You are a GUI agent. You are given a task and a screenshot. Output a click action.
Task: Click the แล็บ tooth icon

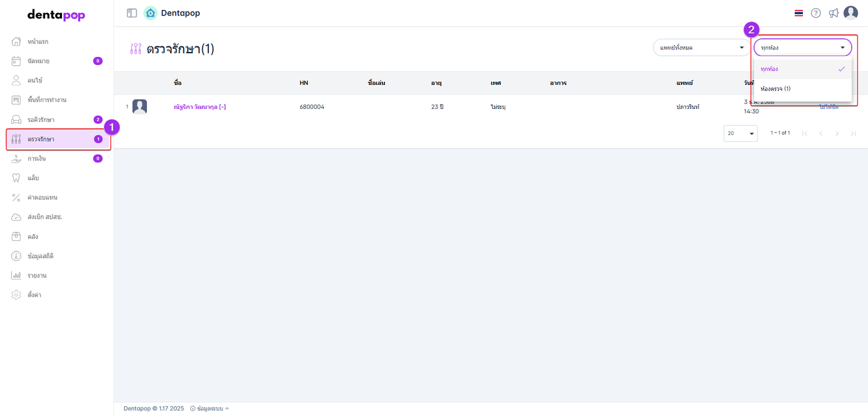pyautogui.click(x=17, y=178)
